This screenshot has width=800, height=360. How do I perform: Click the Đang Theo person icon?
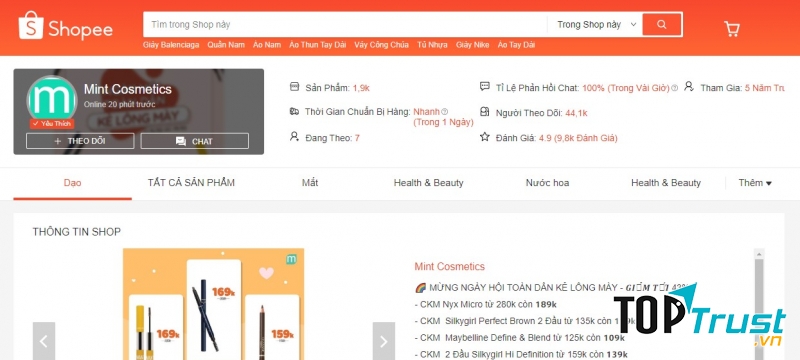click(294, 136)
